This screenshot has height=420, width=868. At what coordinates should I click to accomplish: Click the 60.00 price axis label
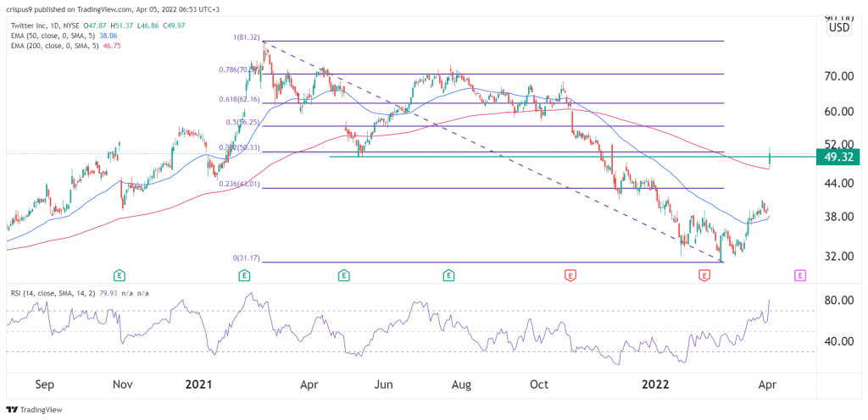point(839,112)
